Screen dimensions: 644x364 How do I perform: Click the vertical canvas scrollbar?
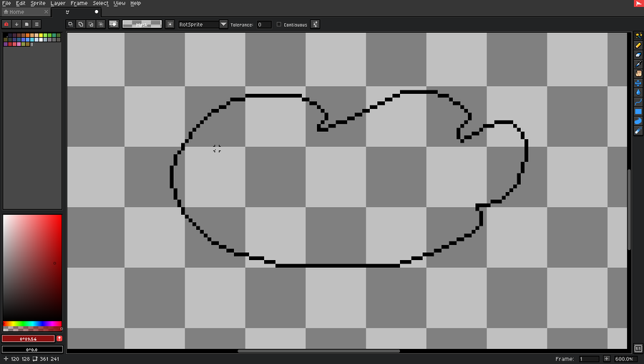(629, 209)
